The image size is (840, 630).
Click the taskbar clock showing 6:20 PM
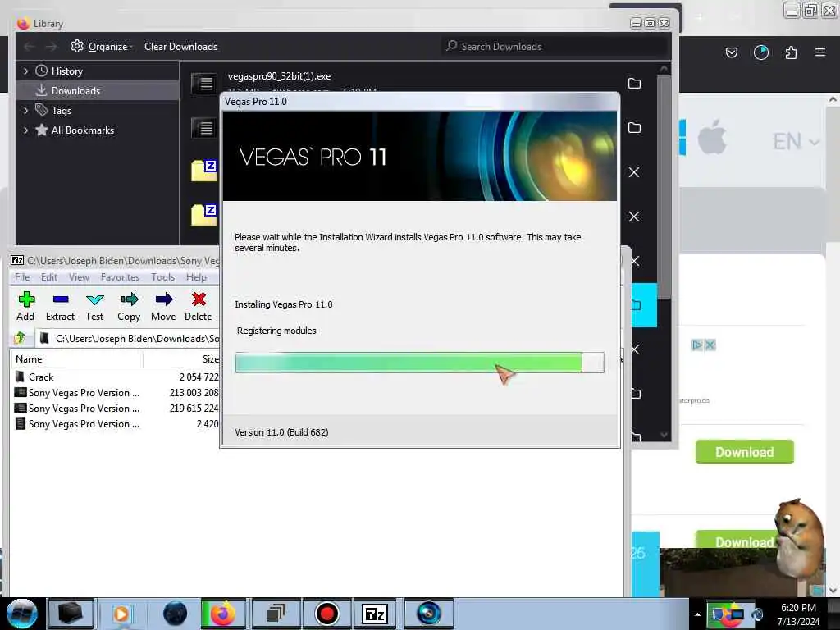tap(798, 614)
